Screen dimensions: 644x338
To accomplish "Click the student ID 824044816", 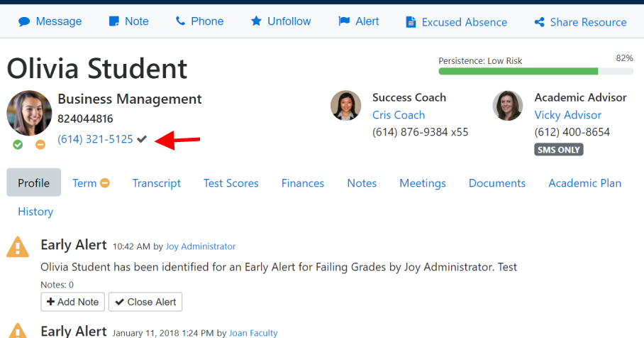I will pyautogui.click(x=85, y=119).
